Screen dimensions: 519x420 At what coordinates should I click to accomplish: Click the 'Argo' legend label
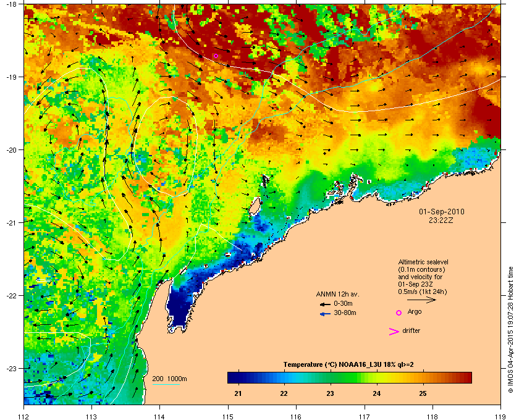pos(415,311)
